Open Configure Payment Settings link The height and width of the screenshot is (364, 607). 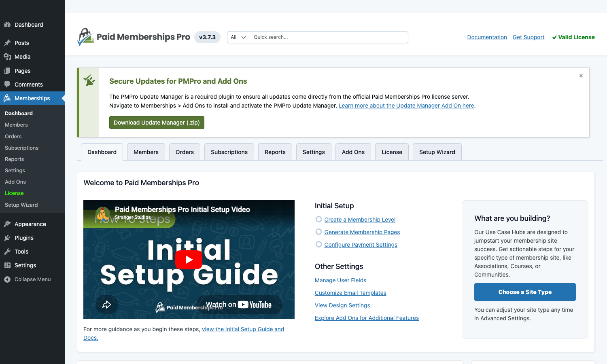click(x=361, y=245)
